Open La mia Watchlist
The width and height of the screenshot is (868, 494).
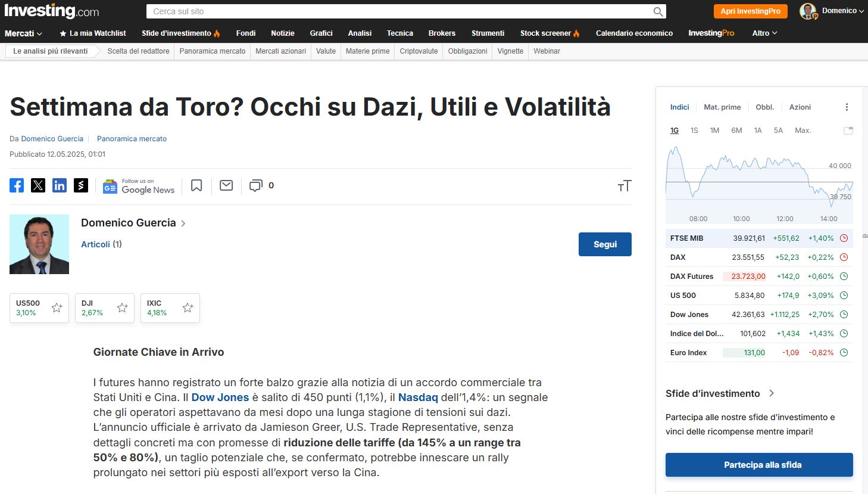(93, 33)
